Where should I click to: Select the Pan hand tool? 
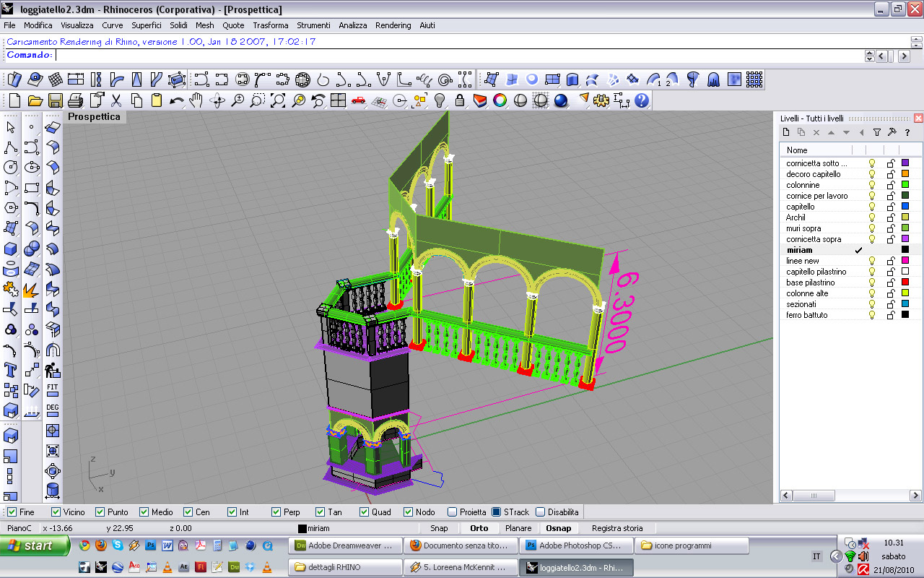point(196,100)
